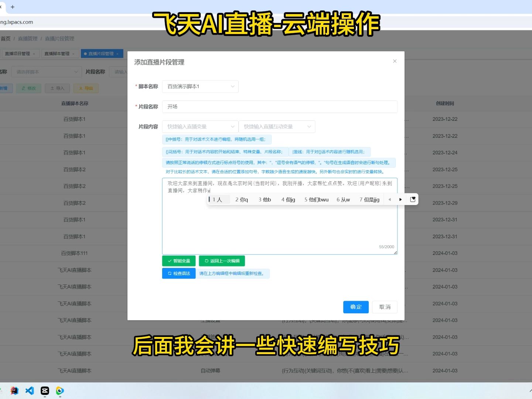This screenshot has height=399, width=532.
Task: Click the 55/2000 character counter
Action: pos(386,247)
